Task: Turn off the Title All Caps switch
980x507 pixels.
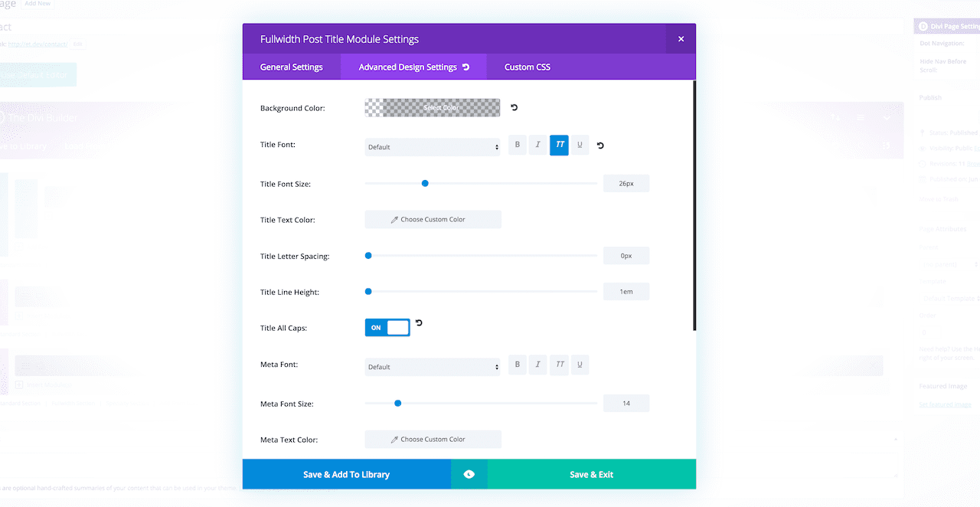Action: pyautogui.click(x=387, y=328)
